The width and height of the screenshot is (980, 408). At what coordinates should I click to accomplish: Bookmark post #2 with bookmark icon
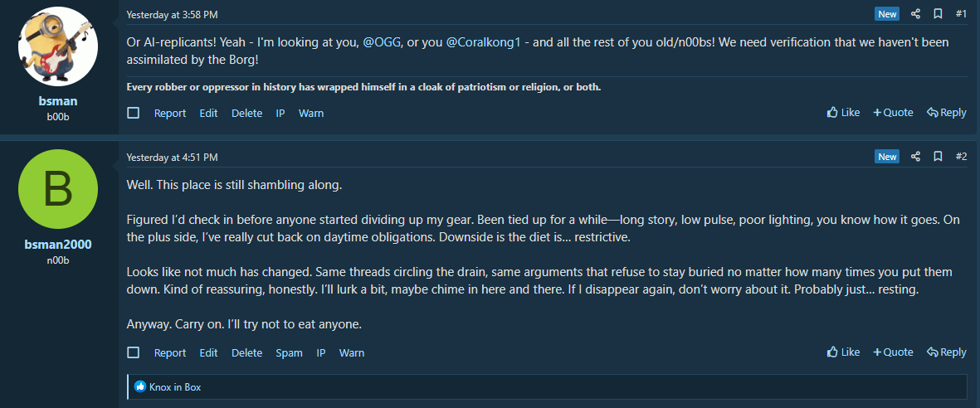tap(938, 156)
